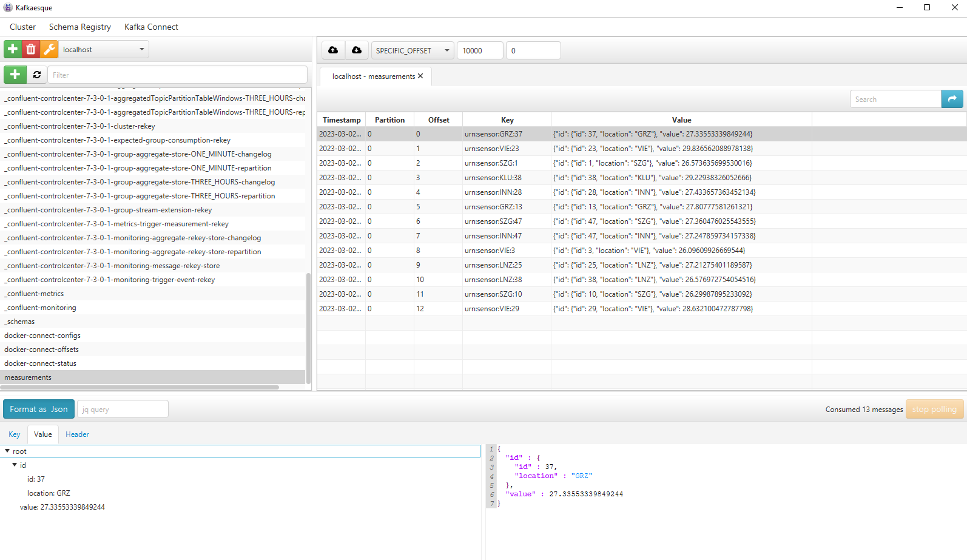Click the stop polling button
Screen dimensions: 967x560
tap(934, 409)
